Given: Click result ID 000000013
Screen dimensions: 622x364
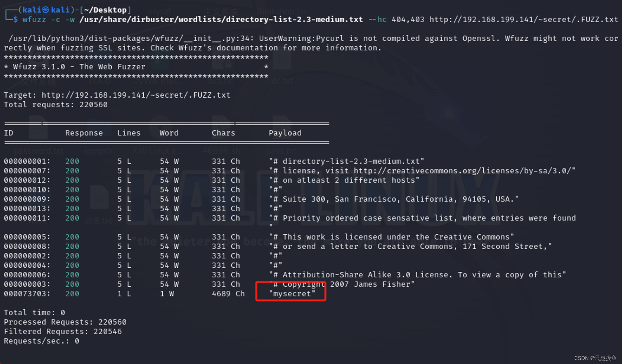Looking at the screenshot, I should [x=27, y=209].
